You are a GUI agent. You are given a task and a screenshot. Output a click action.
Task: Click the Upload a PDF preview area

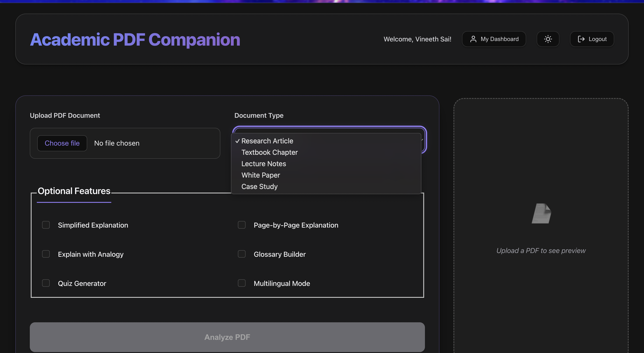pyautogui.click(x=541, y=250)
